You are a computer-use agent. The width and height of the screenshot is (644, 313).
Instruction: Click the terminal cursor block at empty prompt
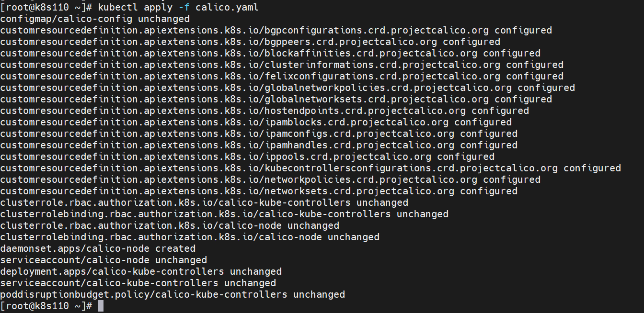point(101,306)
